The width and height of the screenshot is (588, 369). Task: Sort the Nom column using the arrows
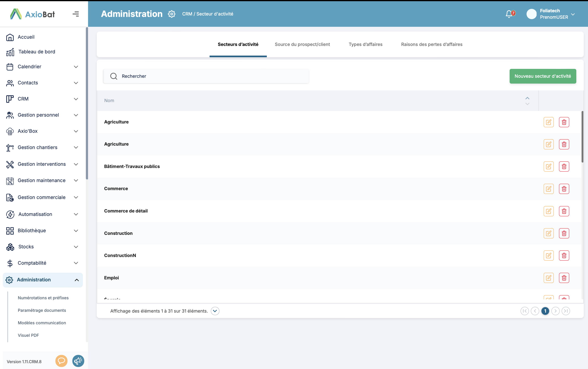pos(527,101)
